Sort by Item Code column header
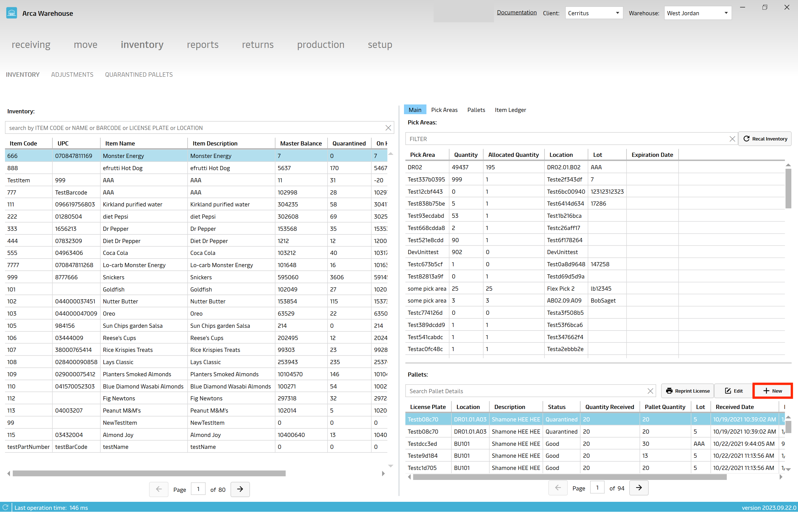 (x=29, y=143)
